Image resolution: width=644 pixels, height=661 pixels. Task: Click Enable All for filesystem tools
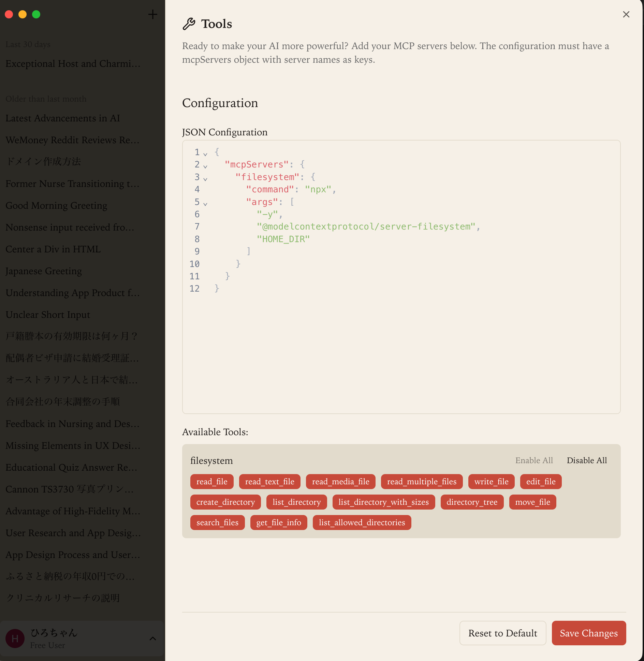534,460
